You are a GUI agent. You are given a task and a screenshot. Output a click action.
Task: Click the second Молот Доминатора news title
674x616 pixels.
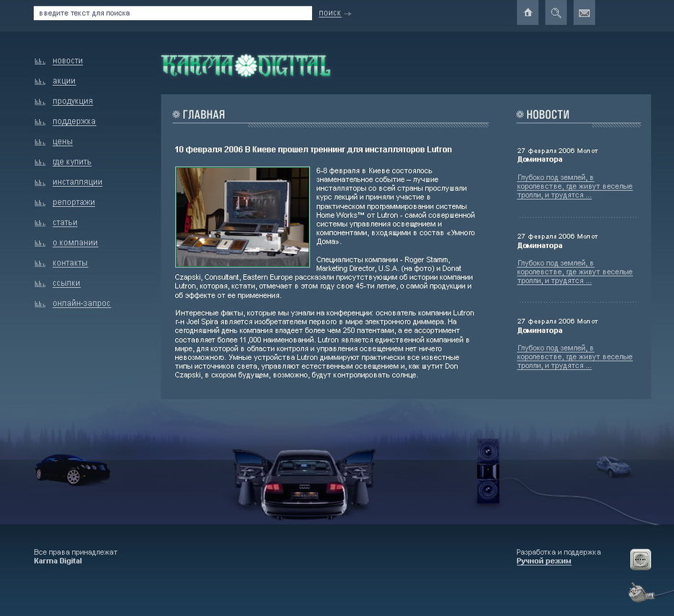[557, 241]
